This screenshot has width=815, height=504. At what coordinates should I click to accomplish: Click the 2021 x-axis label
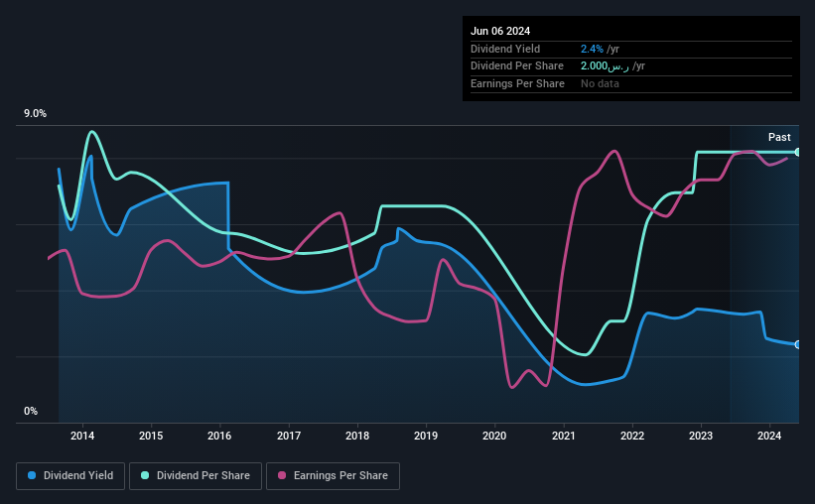click(564, 436)
